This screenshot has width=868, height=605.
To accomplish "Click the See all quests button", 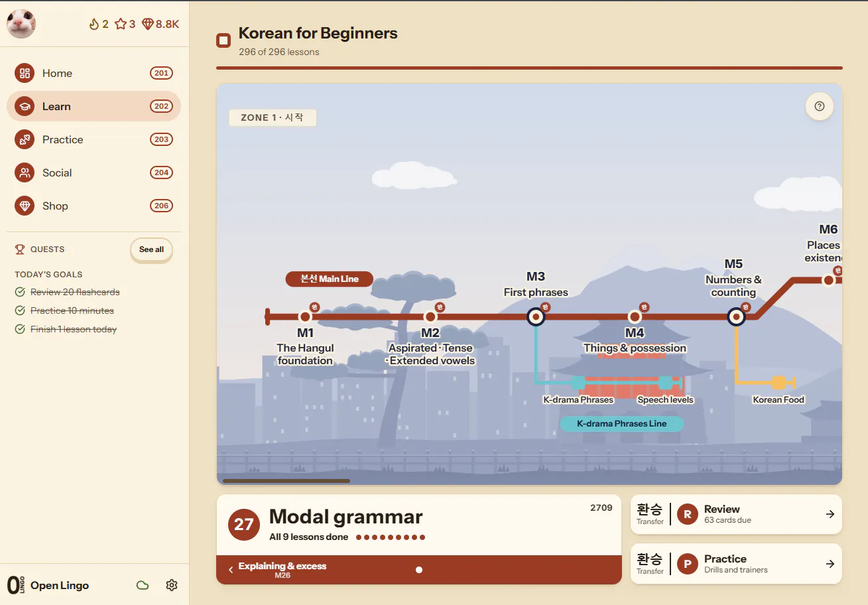I will [x=151, y=249].
